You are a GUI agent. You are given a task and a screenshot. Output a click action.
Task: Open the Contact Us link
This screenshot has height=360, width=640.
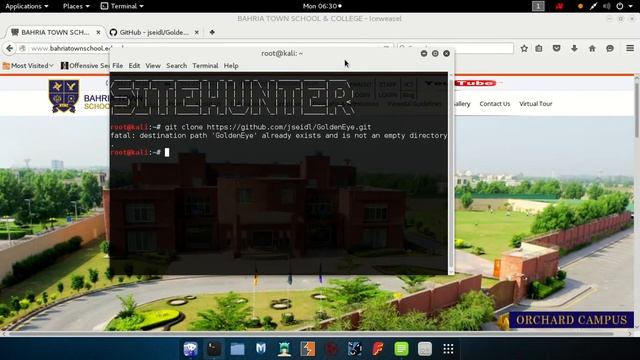click(x=495, y=104)
